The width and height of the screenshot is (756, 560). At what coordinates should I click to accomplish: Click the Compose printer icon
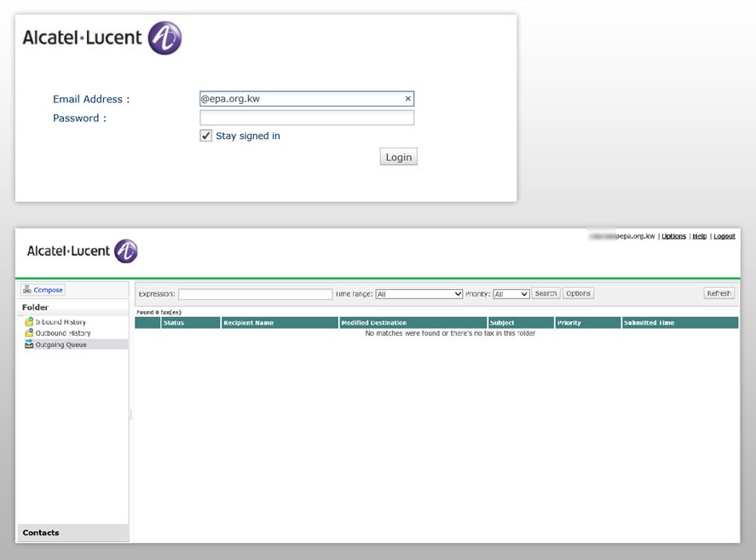pyautogui.click(x=27, y=290)
